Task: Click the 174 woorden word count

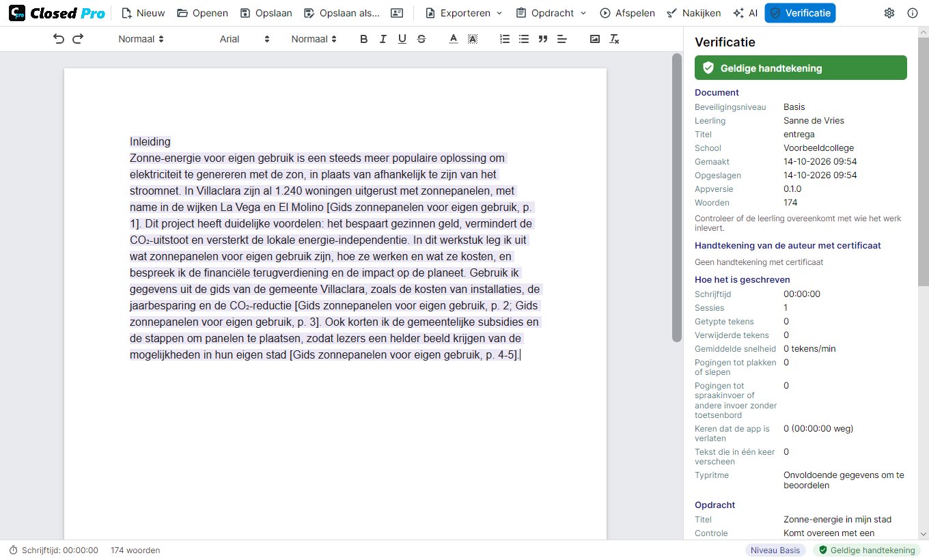Action: (135, 550)
